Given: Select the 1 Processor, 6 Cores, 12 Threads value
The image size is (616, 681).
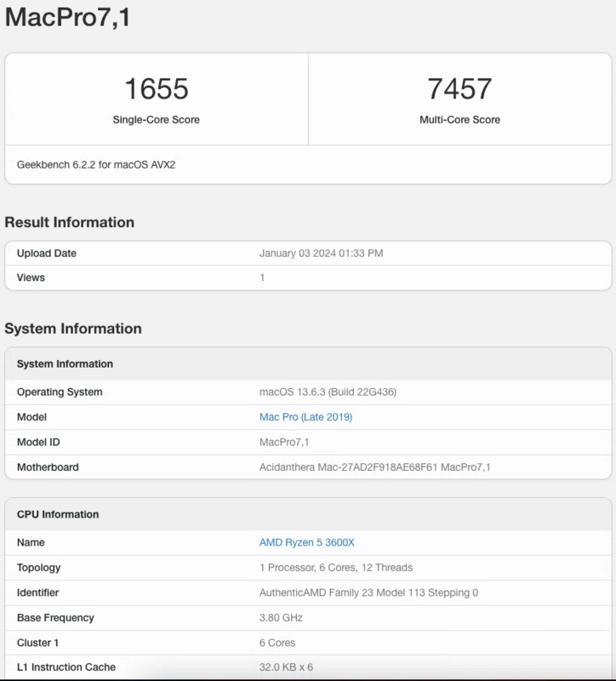Looking at the screenshot, I should 336,568.
